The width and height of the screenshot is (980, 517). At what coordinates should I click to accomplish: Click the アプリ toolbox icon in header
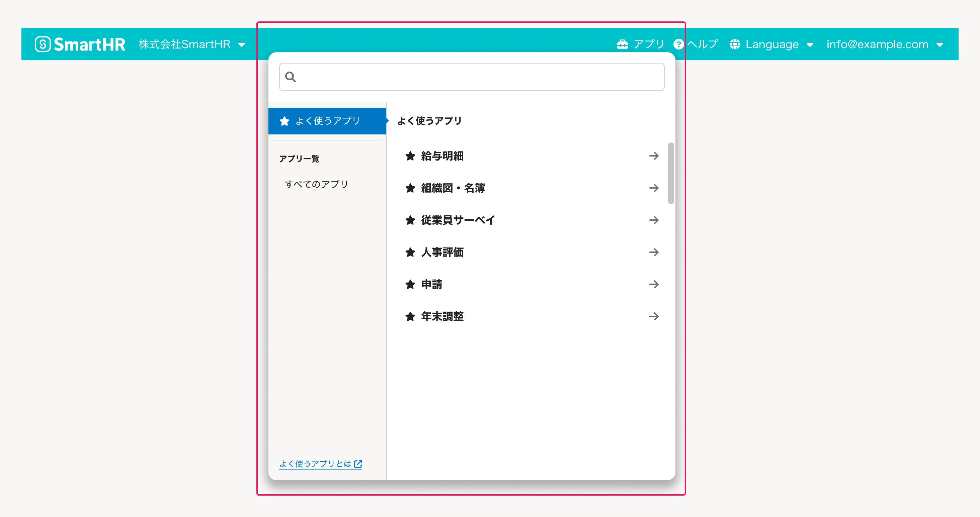point(623,44)
